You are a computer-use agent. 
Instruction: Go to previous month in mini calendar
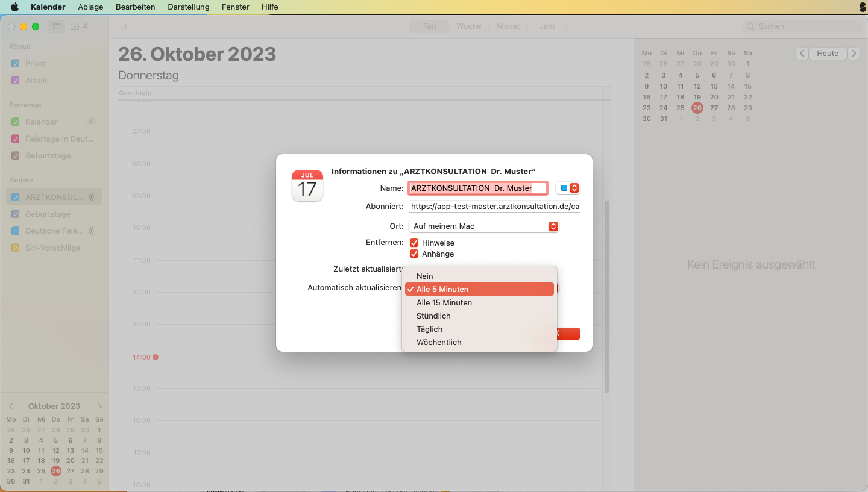tap(11, 406)
